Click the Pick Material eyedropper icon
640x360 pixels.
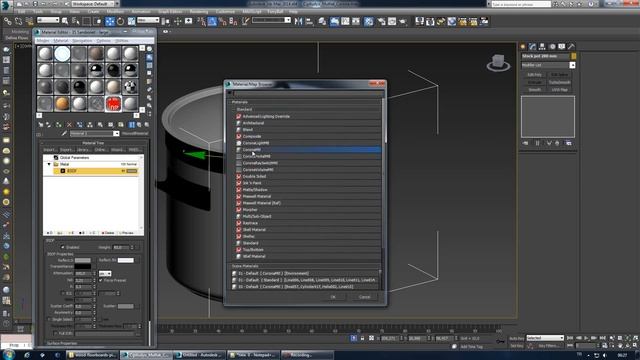point(64,133)
